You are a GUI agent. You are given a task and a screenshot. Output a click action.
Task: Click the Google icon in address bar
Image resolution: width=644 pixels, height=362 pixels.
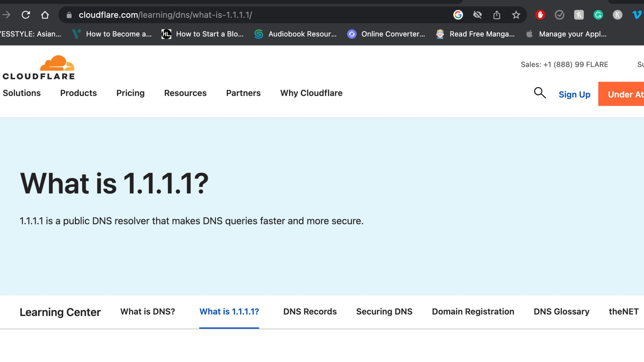(458, 15)
